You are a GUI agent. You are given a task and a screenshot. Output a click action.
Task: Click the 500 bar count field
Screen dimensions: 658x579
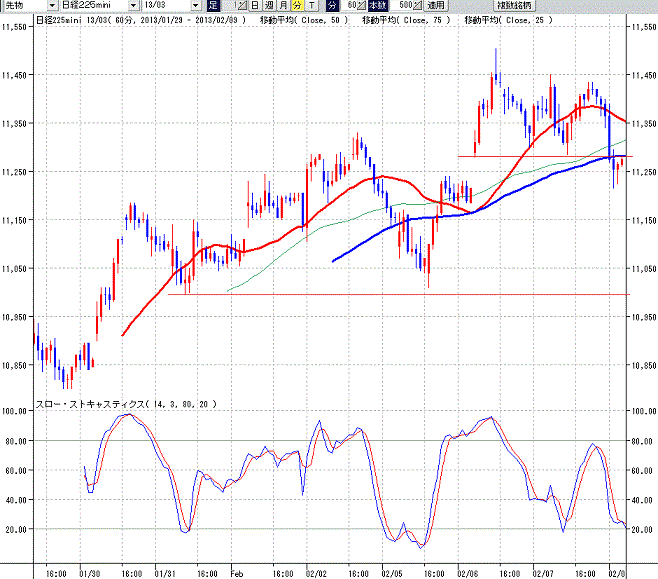(402, 5)
